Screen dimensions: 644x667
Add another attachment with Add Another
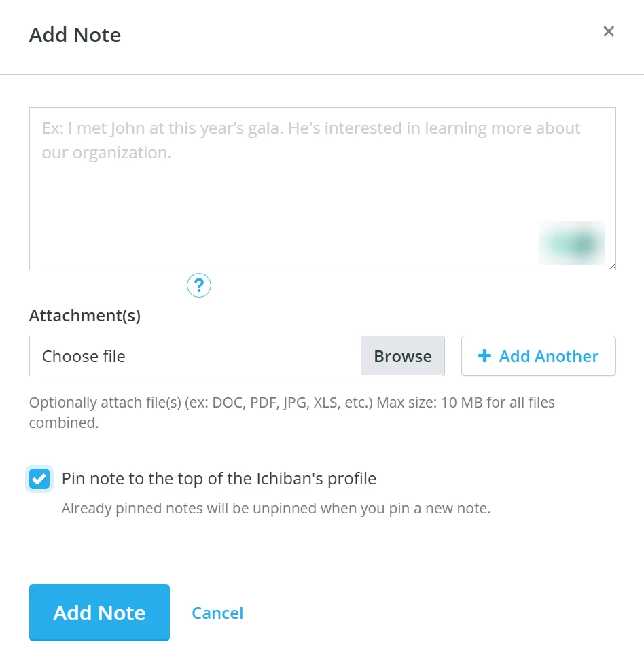[539, 356]
